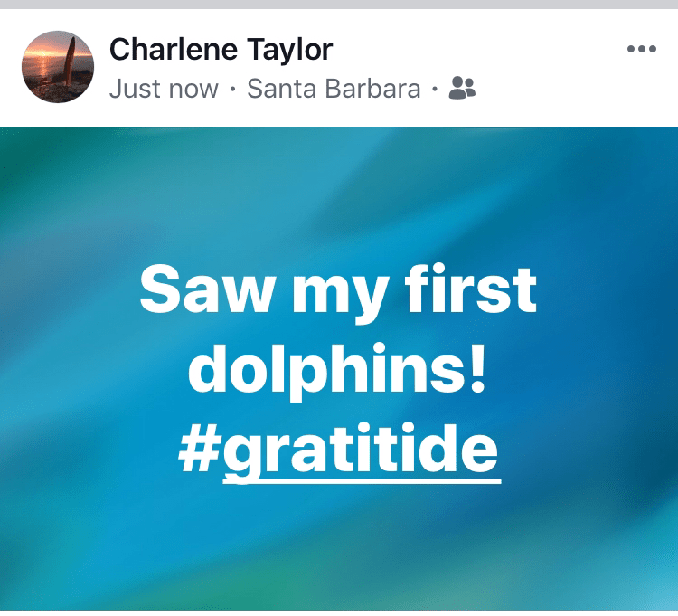Click the gray divider bar above post
This screenshot has width=678, height=616.
click(x=339, y=5)
